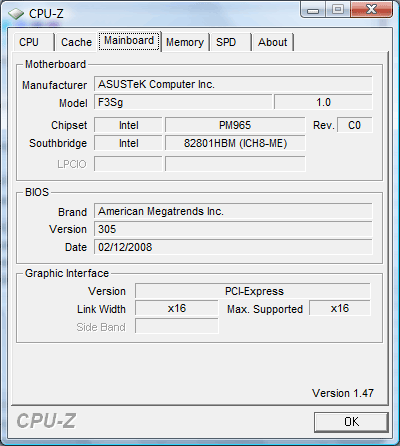This screenshot has width=400, height=446.
Task: Click the BIOS Version field showing 305
Action: point(233,229)
